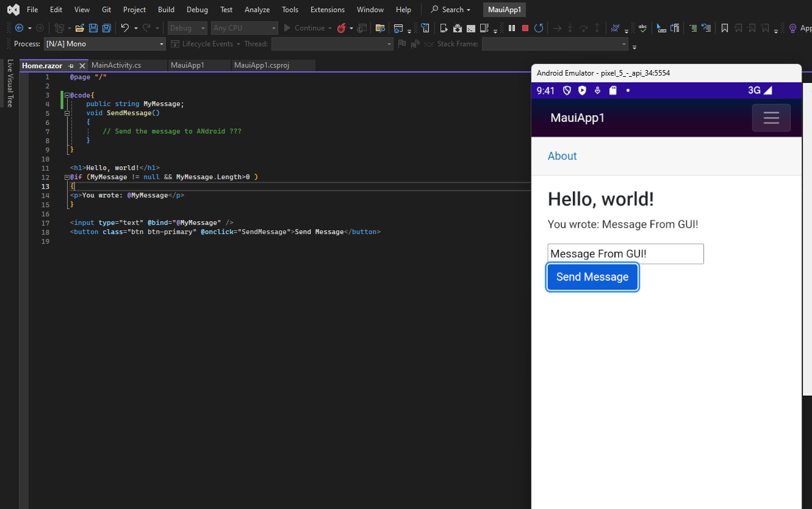The height and width of the screenshot is (509, 812).
Task: Toggle pin on Home.razor tab
Action: 71,66
